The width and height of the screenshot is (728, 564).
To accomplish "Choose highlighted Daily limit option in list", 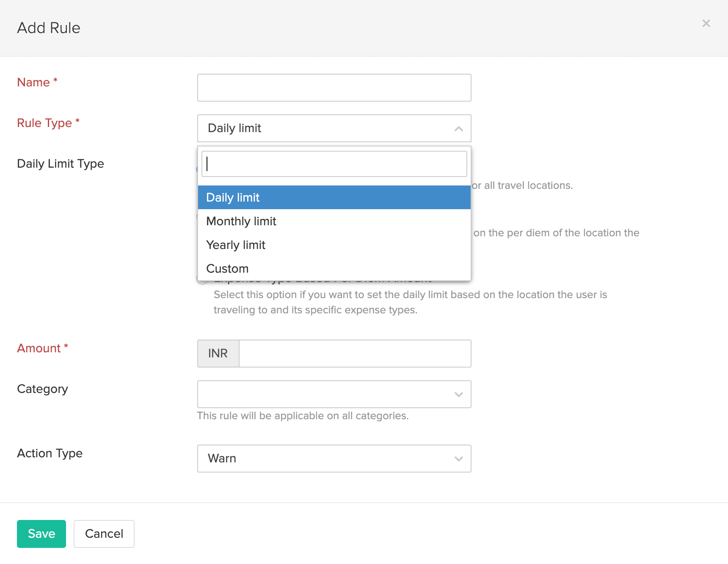I will (x=334, y=197).
